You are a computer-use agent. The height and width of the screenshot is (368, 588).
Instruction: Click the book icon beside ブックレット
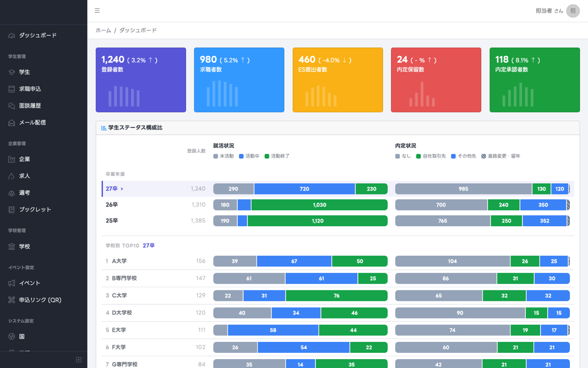(12, 210)
